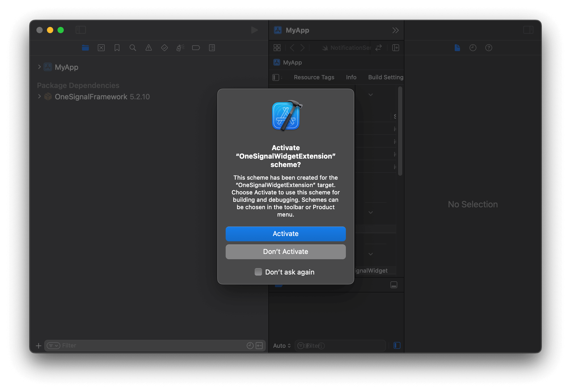571x392 pixels.
Task: Expand the OneSignalFramework package
Action: [39, 96]
